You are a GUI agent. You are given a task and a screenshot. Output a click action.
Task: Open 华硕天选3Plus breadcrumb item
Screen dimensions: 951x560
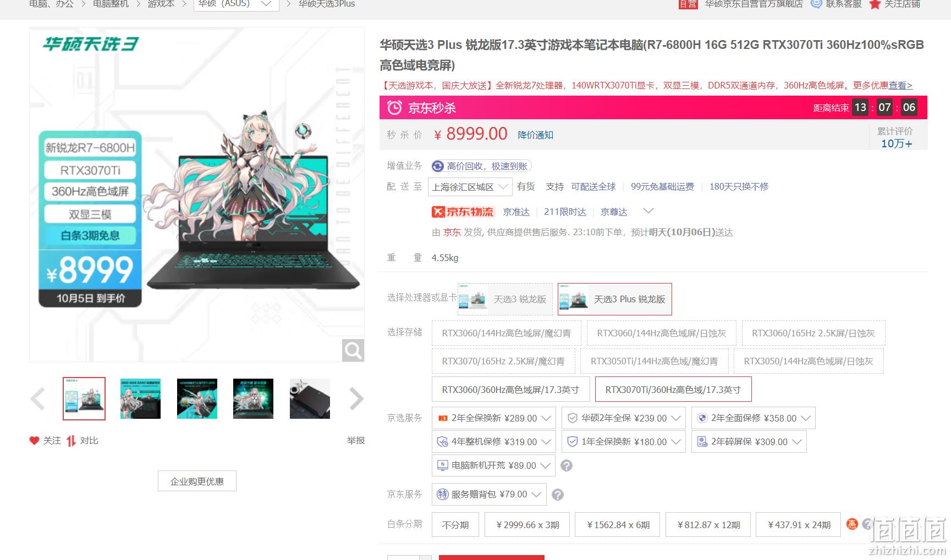coord(327,4)
